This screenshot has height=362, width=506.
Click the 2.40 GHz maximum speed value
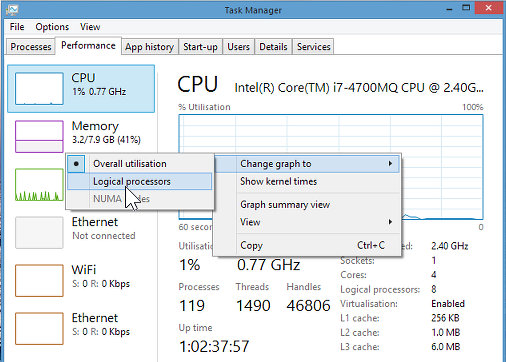coord(450,246)
